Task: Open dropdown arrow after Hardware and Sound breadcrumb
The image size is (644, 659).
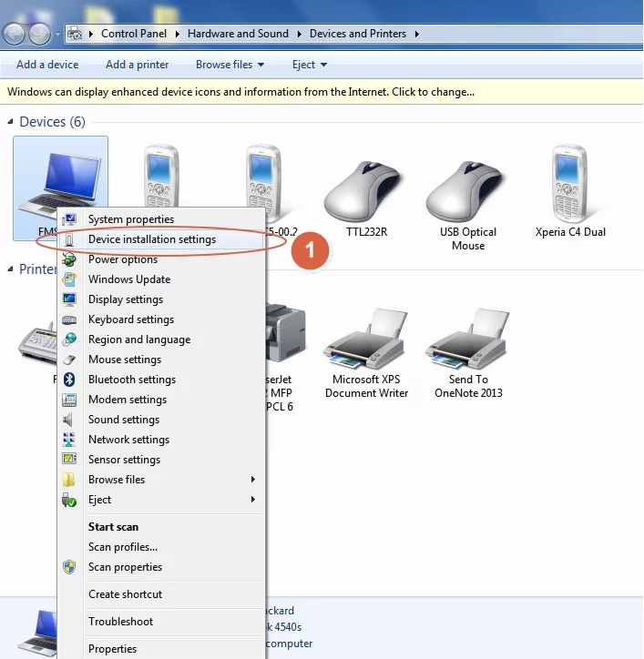Action: (300, 34)
